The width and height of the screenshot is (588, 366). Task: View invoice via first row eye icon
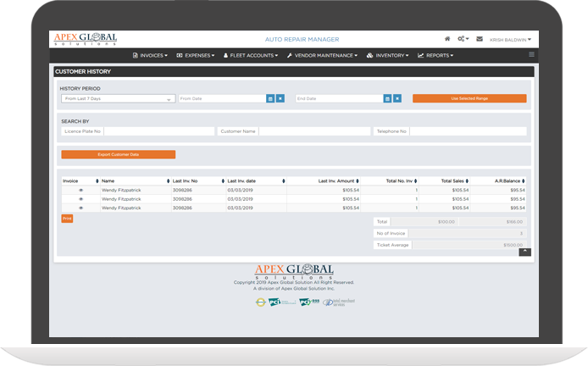click(81, 191)
